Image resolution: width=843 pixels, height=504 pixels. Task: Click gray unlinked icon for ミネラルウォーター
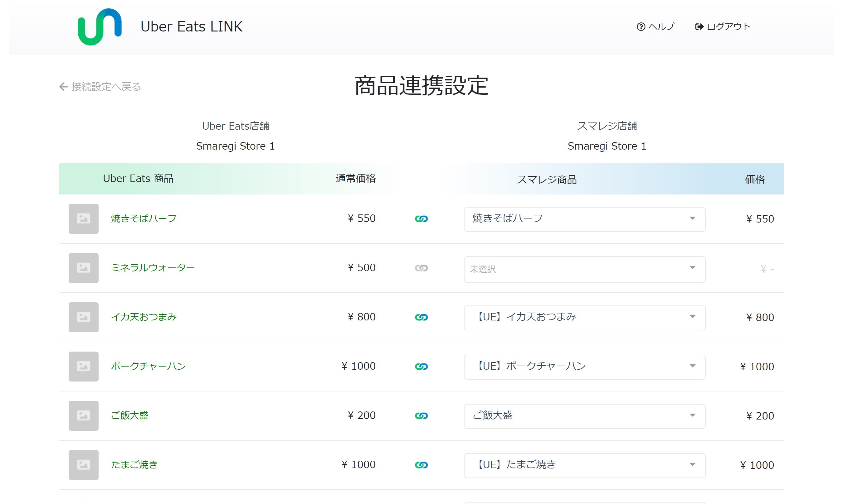point(421,268)
